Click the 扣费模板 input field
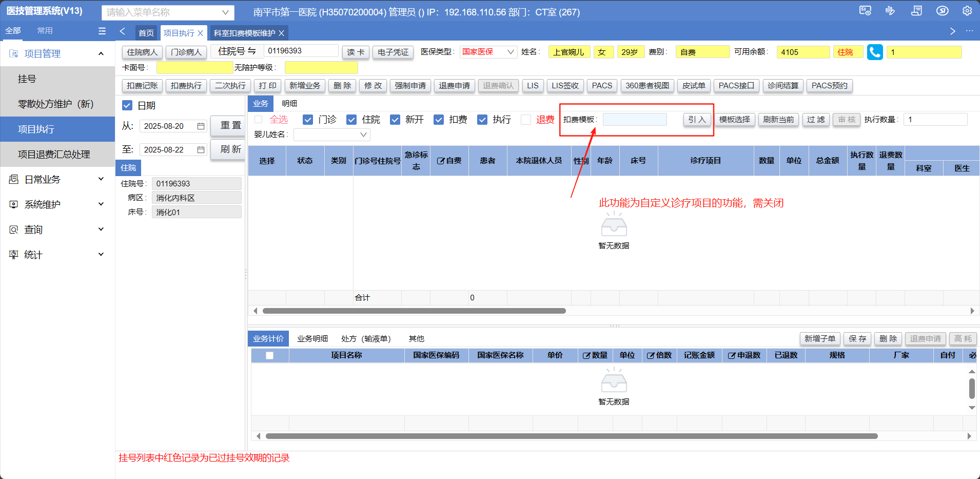This screenshot has height=479, width=980. click(635, 120)
